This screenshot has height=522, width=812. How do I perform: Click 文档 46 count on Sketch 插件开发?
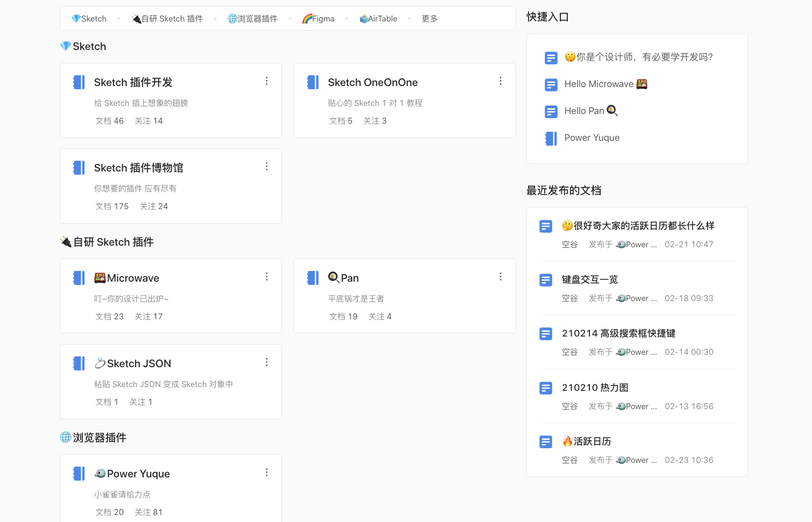[x=110, y=121]
